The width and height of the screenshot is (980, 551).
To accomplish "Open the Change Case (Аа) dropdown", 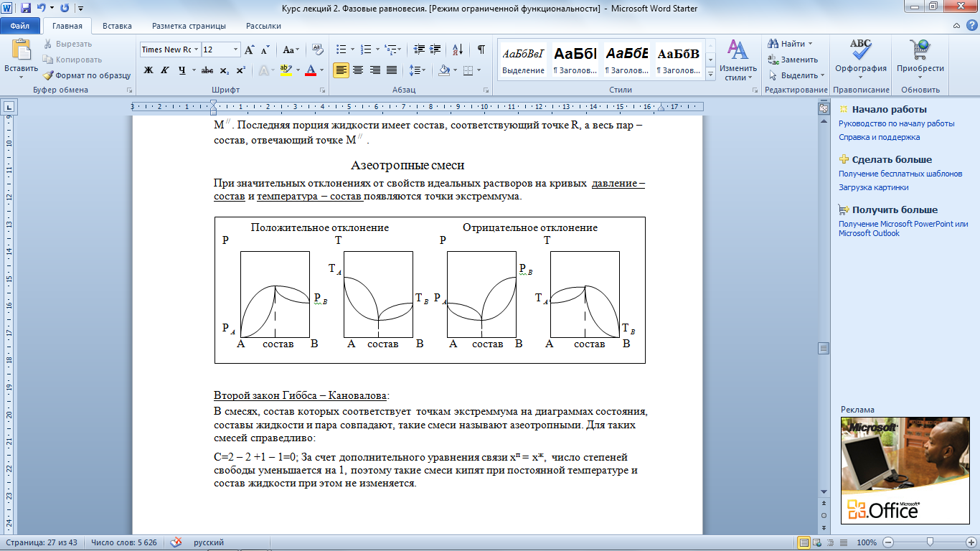I will [x=291, y=50].
